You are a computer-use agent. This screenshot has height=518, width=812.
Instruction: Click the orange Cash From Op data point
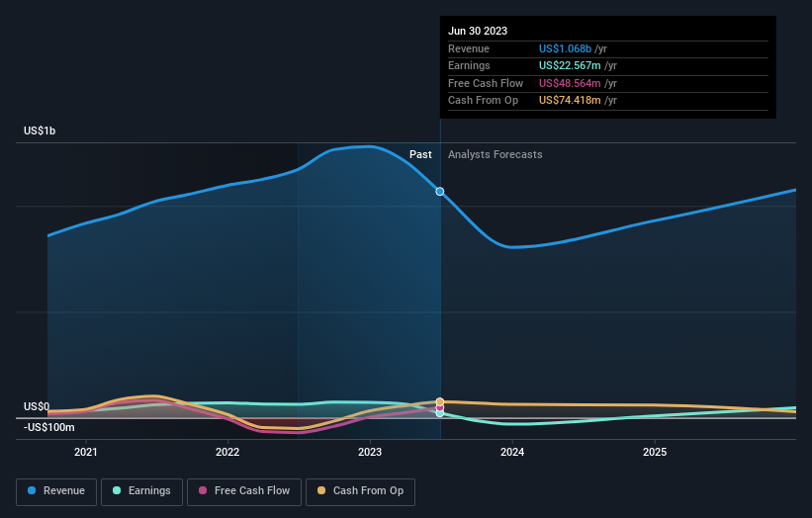click(x=440, y=401)
